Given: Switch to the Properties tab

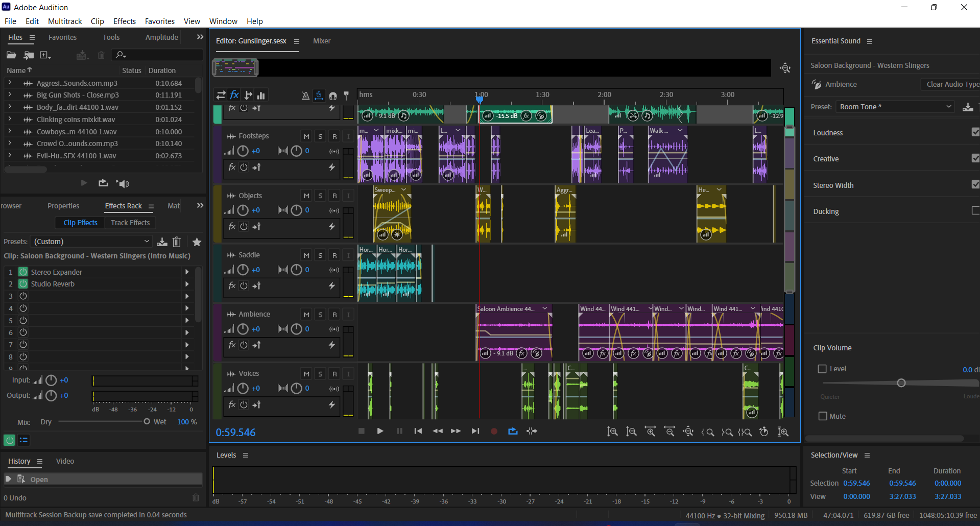Looking at the screenshot, I should pos(63,206).
